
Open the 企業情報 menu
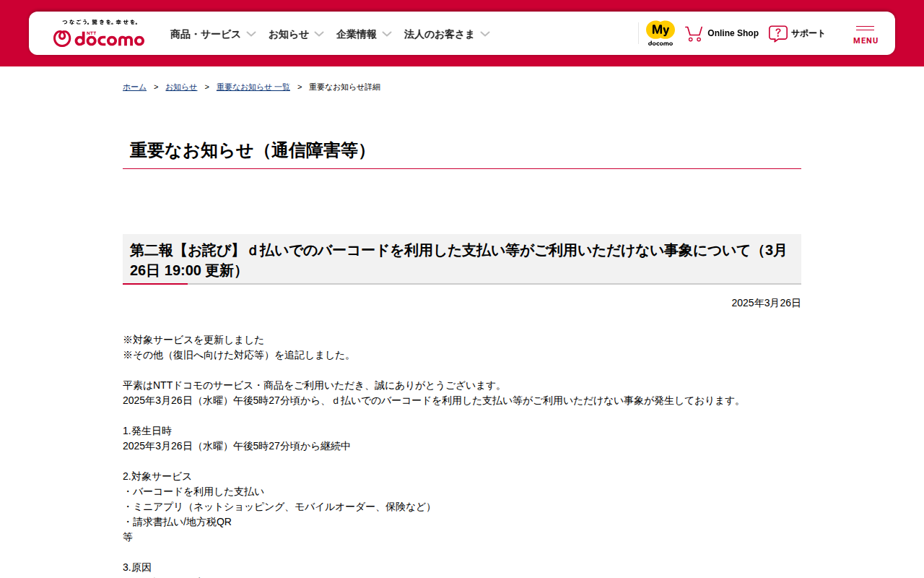point(357,34)
